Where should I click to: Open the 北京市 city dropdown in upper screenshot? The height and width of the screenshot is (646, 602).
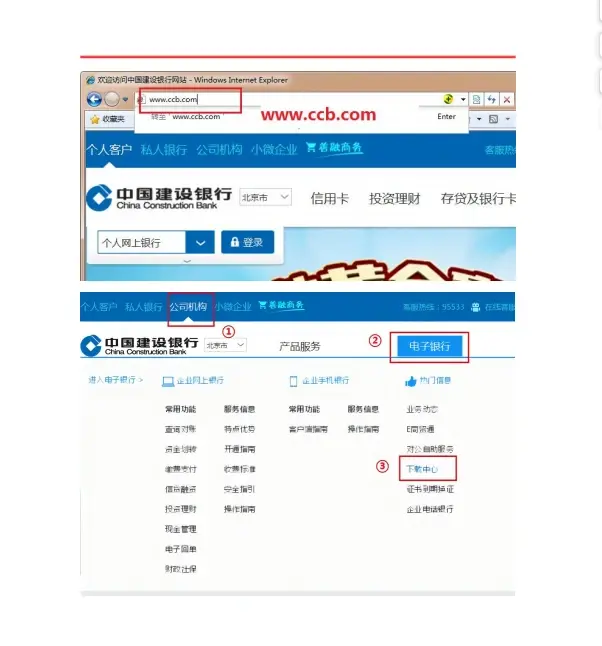point(265,197)
